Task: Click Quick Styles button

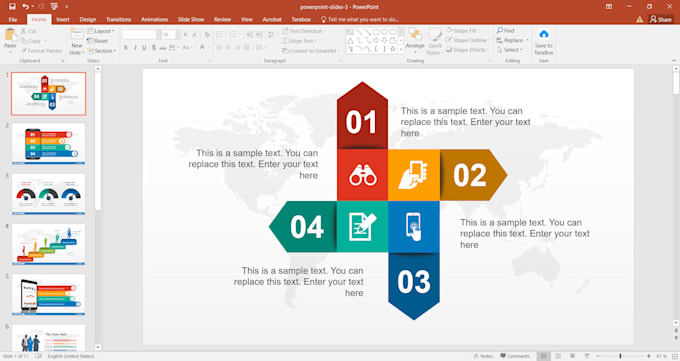Action: [435, 41]
